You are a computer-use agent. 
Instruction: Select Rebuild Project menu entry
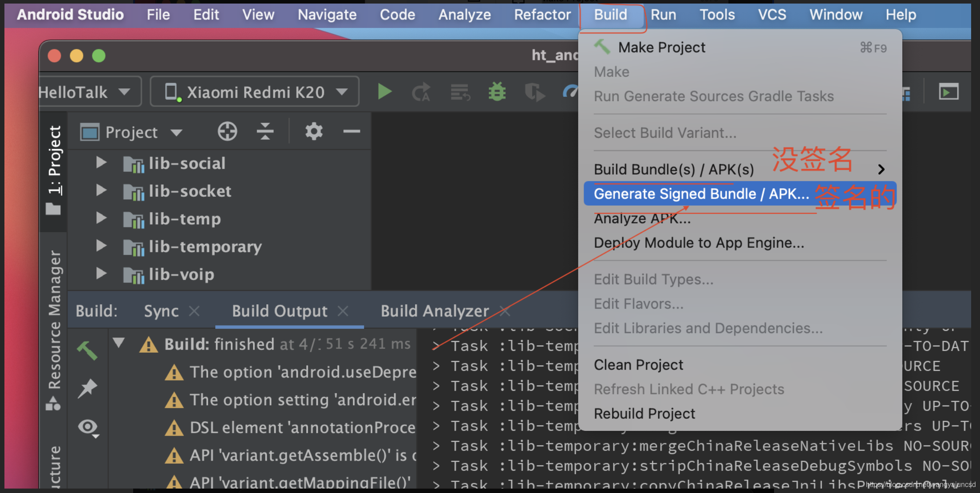[x=740, y=414]
